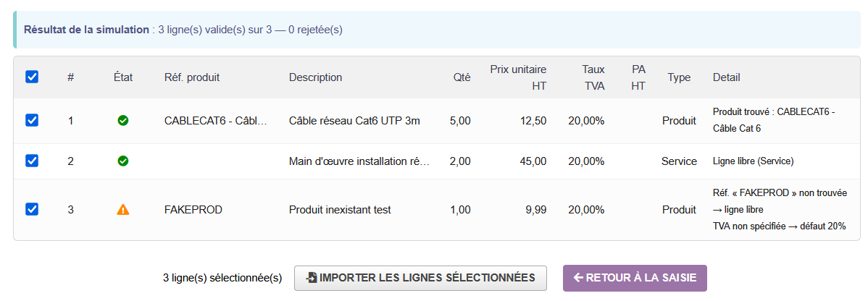
Task: Click FAKEPROD product reference cell
Action: (x=193, y=210)
